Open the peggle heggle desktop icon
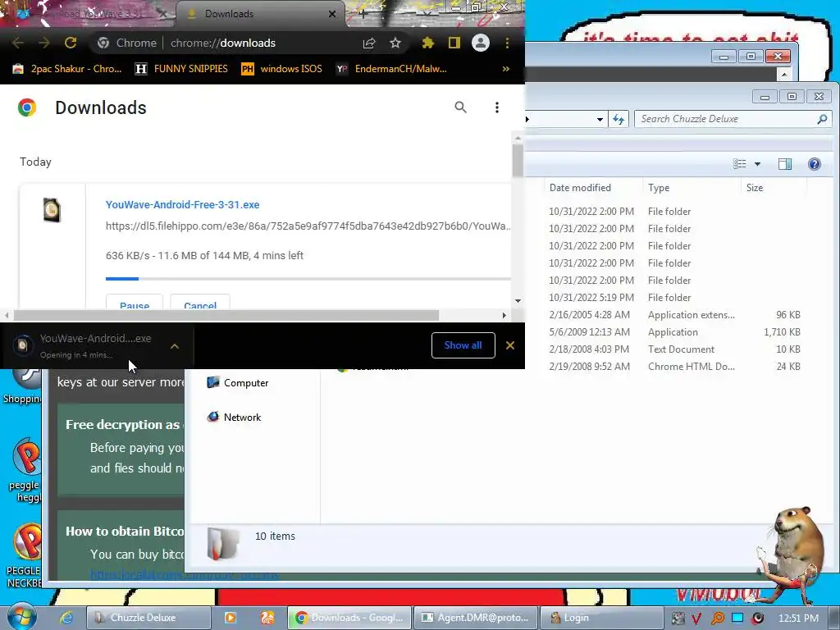Viewport: 840px width, 630px height. tap(25, 470)
